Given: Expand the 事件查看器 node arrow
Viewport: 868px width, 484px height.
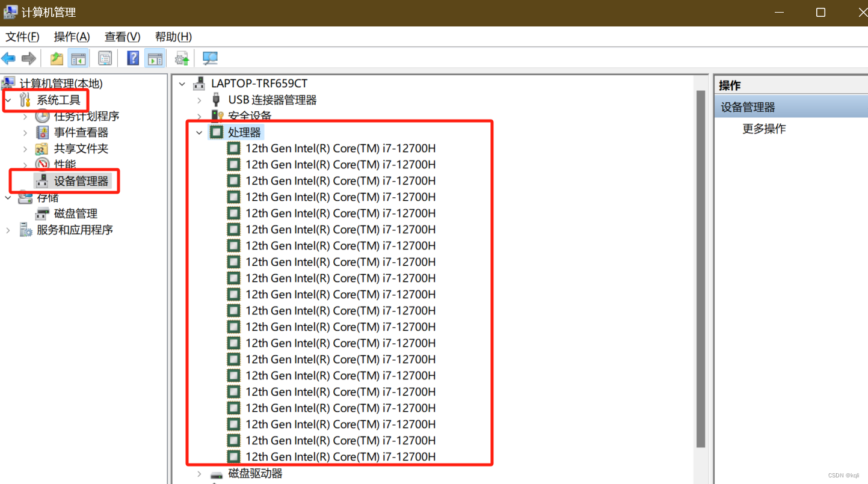Looking at the screenshot, I should tap(25, 132).
